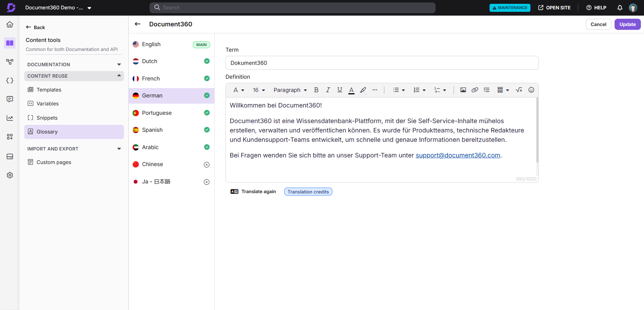Open the widgets grid icon in left rail
Viewport: 644px width, 310px height.
click(x=10, y=137)
